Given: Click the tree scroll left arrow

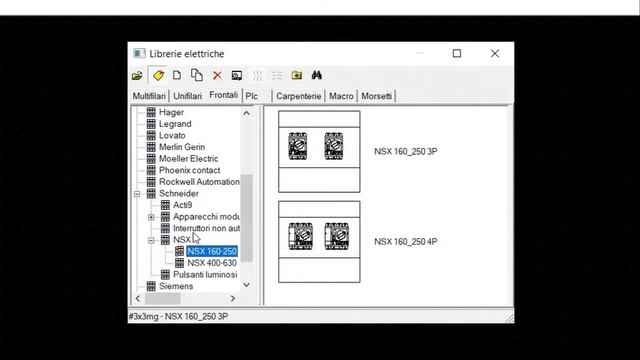Looking at the screenshot, I should [x=138, y=299].
